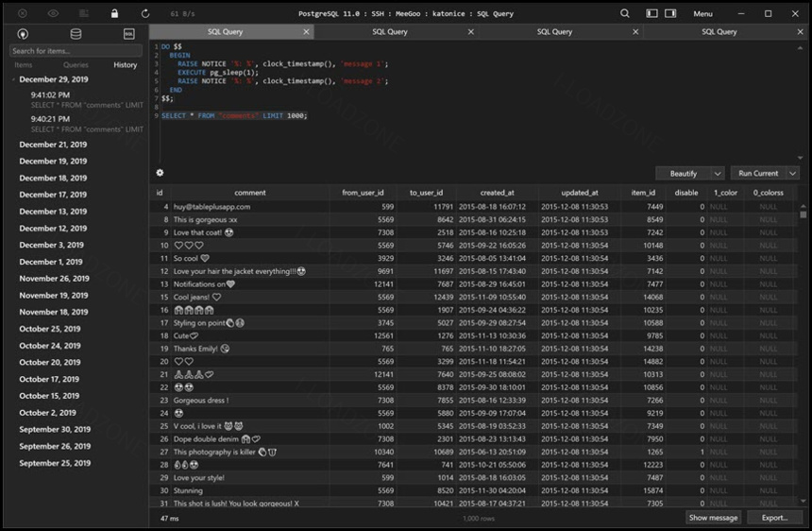
Task: Collapse the December 29, 2019 history group
Action: (x=13, y=79)
